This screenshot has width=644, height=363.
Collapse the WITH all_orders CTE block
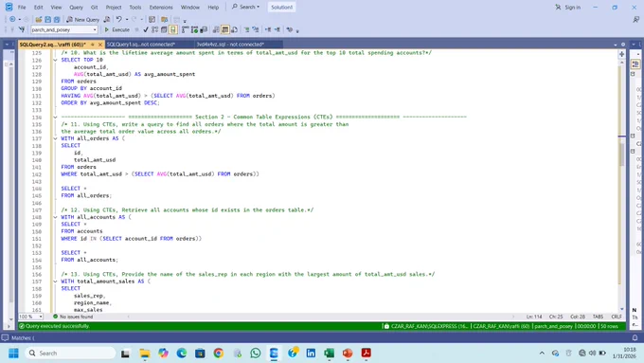pyautogui.click(x=55, y=138)
